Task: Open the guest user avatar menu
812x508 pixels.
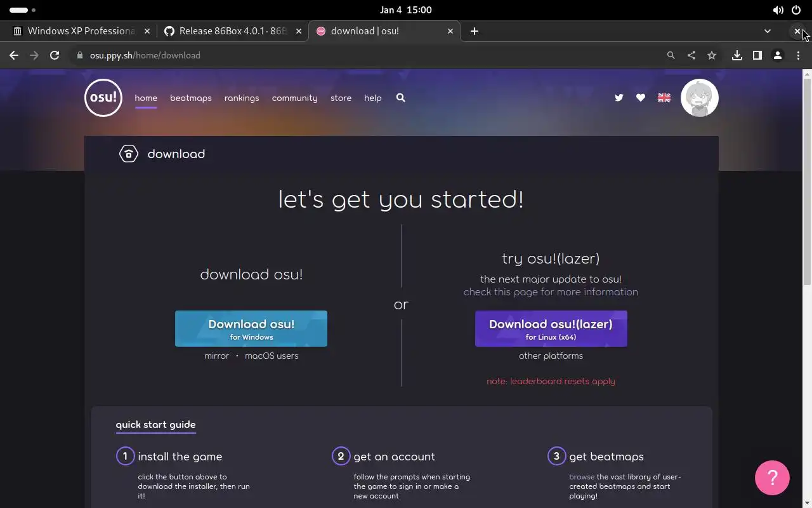Action: 700,98
